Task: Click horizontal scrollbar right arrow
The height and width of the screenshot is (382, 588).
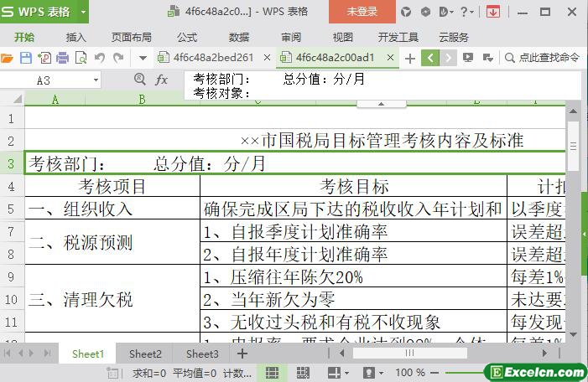Action: pos(544,353)
